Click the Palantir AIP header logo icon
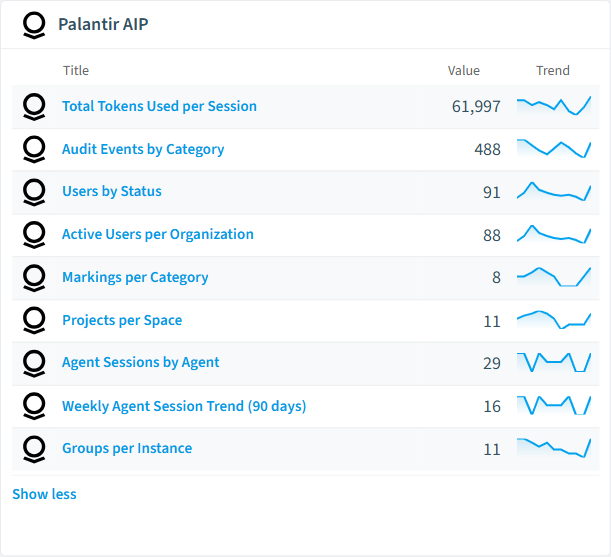 [34, 25]
